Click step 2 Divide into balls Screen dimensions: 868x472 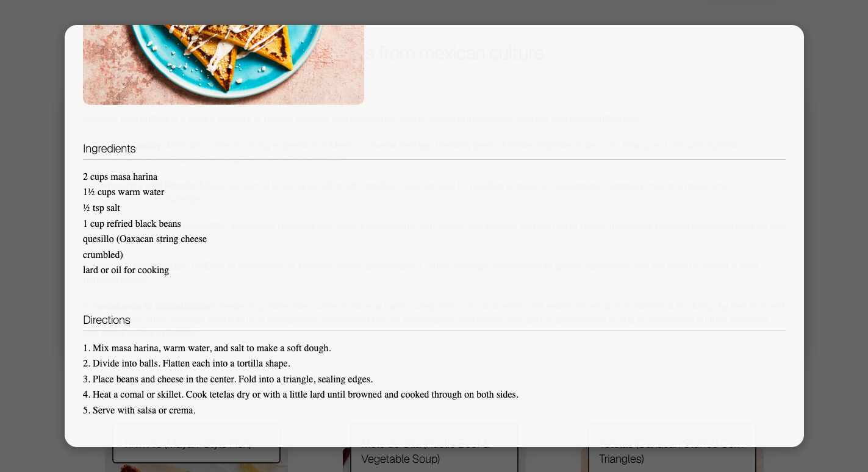187,363
